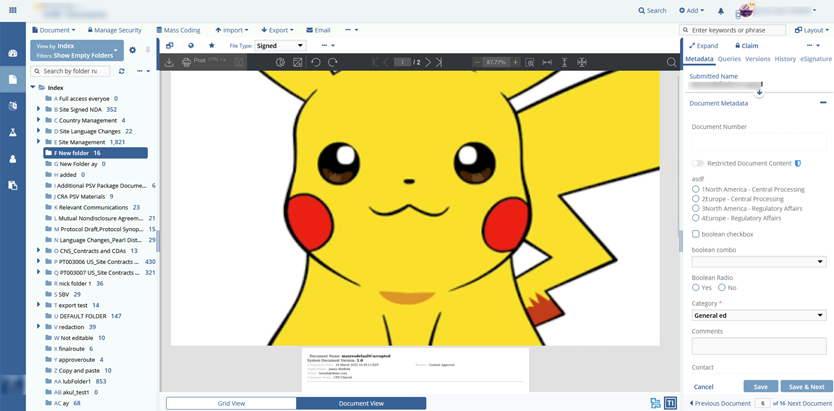Screen dimensions: 834x411
Task: Open the Export menu
Action: 277,30
